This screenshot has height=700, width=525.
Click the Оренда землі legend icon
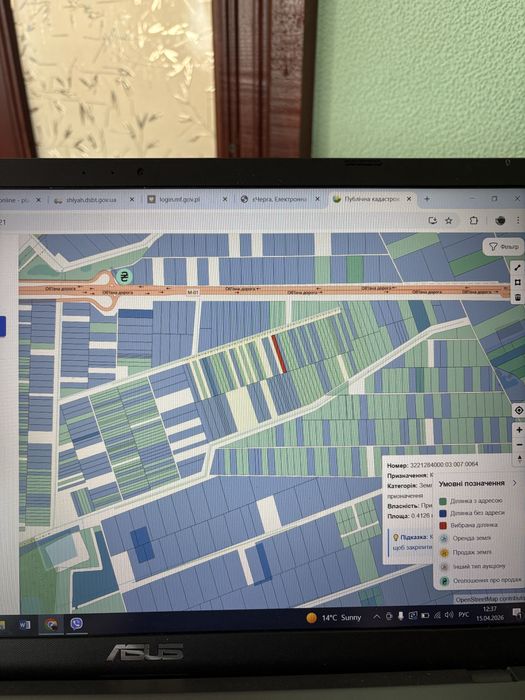click(x=444, y=539)
